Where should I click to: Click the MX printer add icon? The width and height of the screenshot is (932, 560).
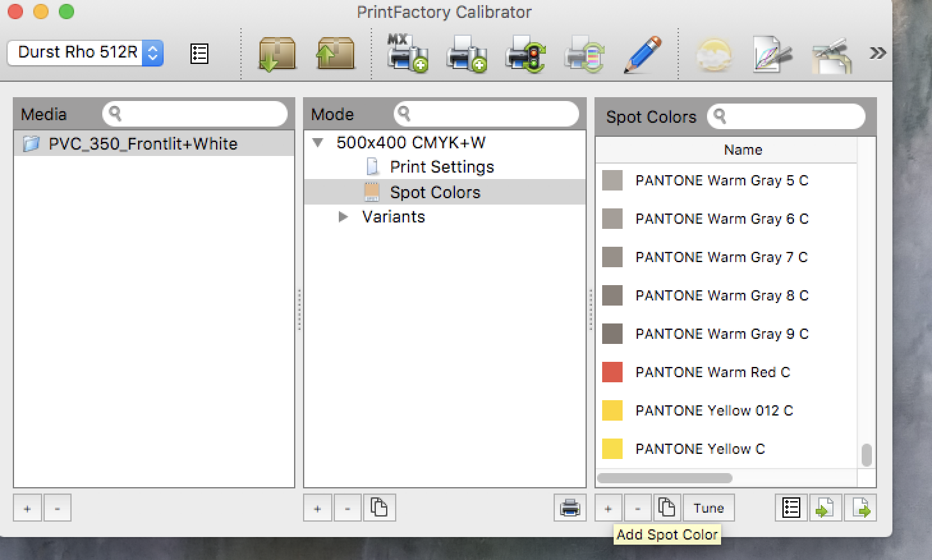point(407,53)
